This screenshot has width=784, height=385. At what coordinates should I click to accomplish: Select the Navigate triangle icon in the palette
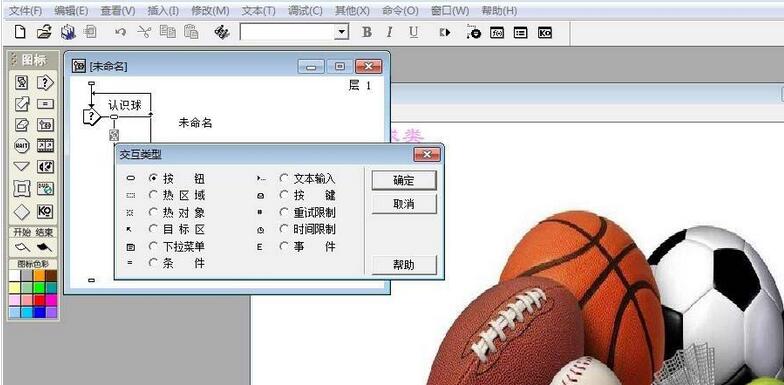tap(22, 166)
